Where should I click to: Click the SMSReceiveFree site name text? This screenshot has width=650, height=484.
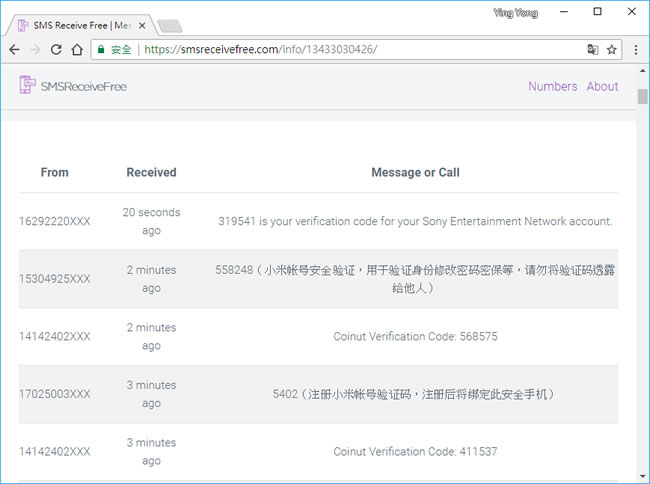[84, 87]
